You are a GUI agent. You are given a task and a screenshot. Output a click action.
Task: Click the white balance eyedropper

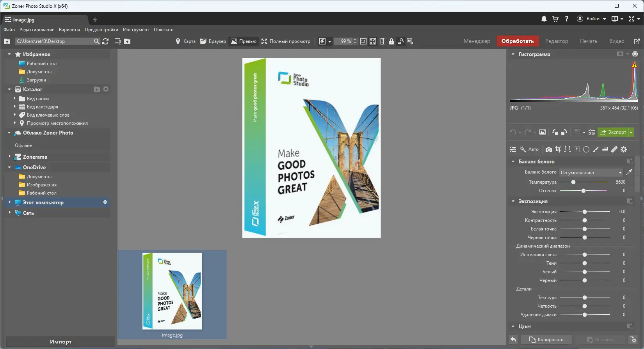(x=629, y=172)
